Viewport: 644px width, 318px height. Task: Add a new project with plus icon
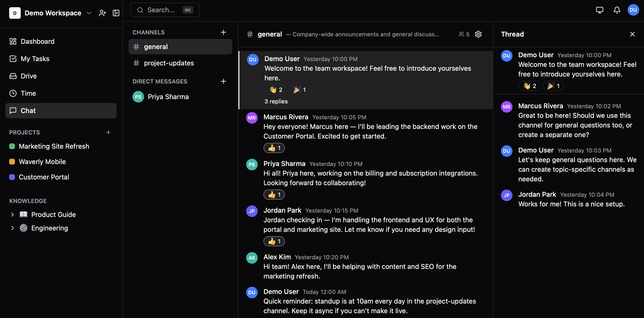[108, 132]
